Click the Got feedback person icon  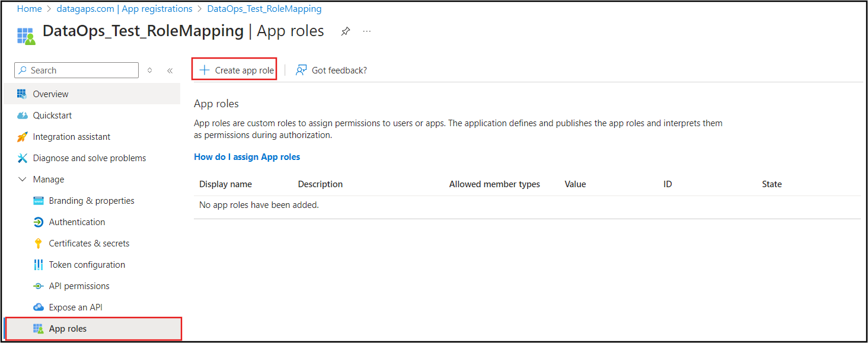[x=301, y=70]
